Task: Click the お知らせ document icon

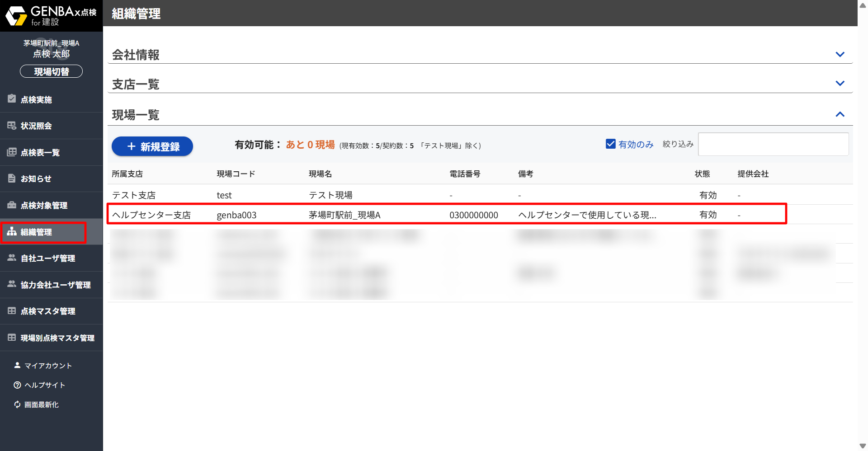Action: tap(12, 179)
